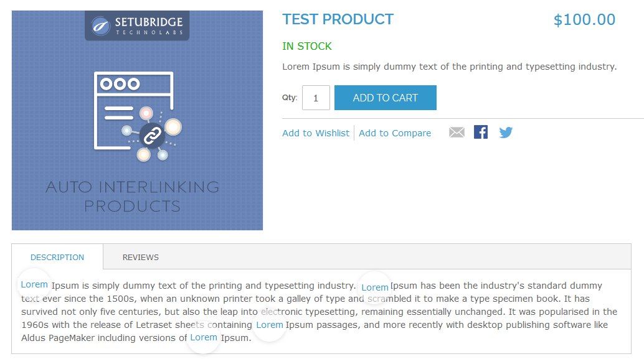Open the Reviews tab
The width and height of the screenshot is (644, 364).
[141, 257]
